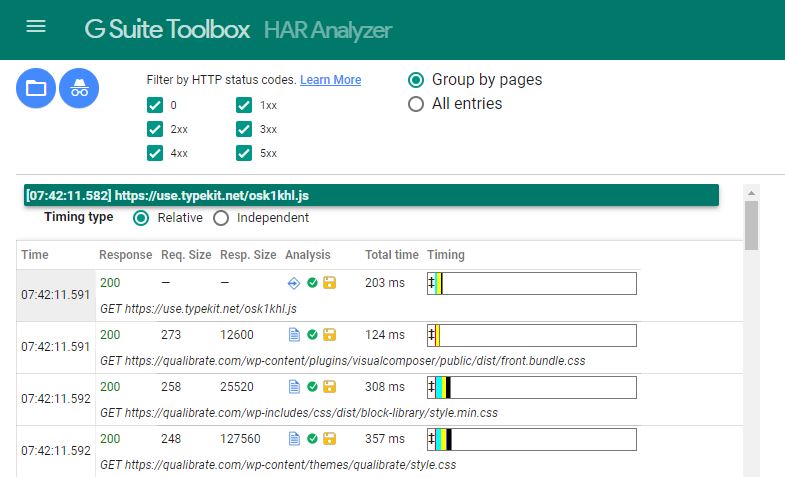The image size is (785, 477).
Task: Click 200 status in style.min.css row
Action: coord(110,387)
